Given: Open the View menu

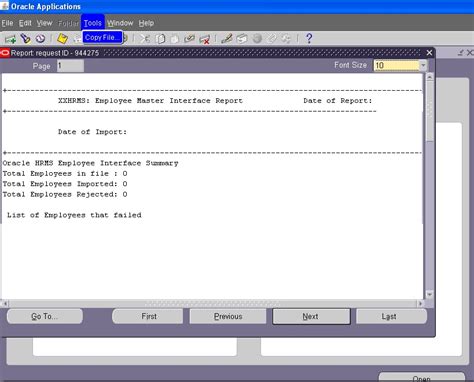Looking at the screenshot, I should (44, 23).
